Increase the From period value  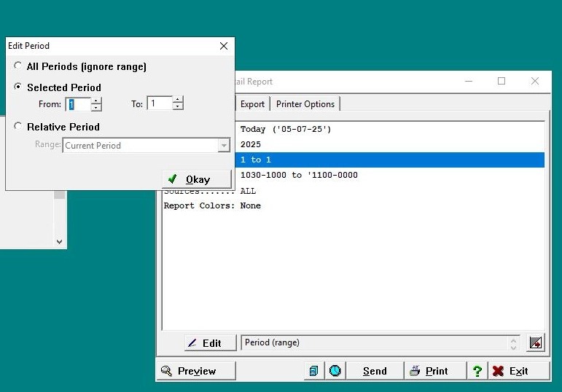click(96, 101)
